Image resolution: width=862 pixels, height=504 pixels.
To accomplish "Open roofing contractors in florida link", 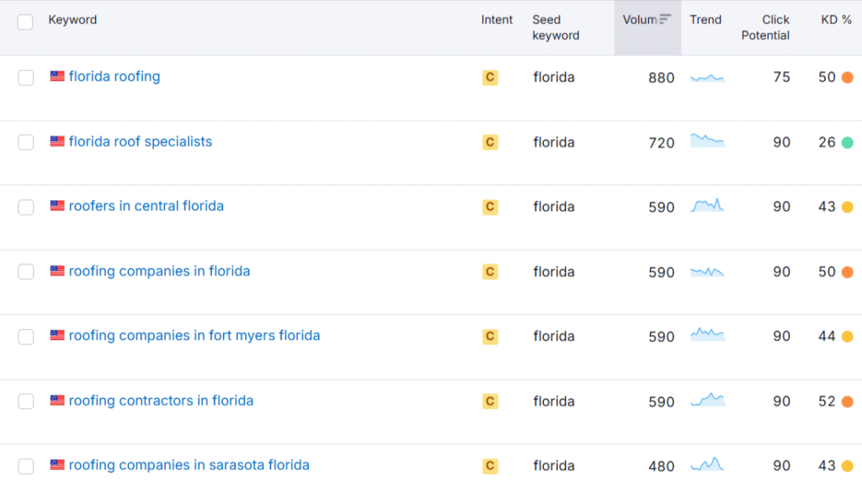I will coord(161,401).
